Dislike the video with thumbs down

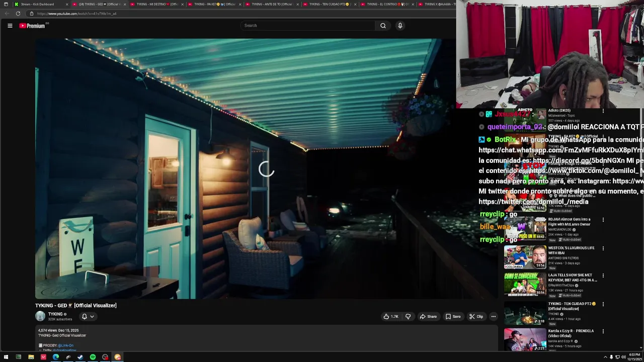tap(408, 316)
